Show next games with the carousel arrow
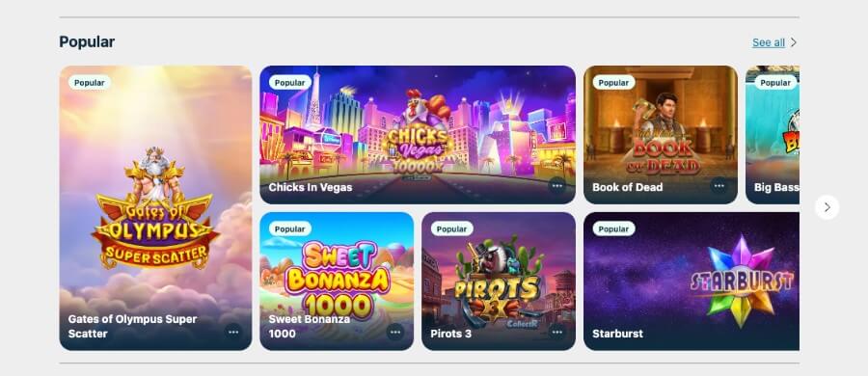This screenshot has height=376, width=868. click(827, 207)
